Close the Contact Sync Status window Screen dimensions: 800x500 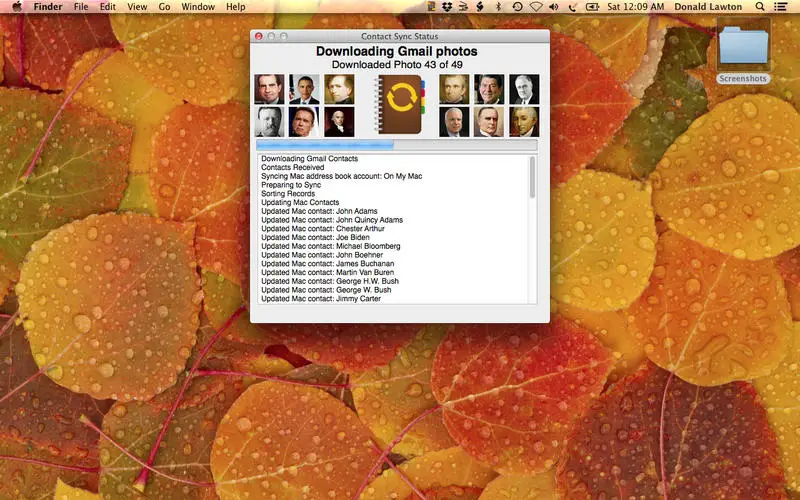[259, 36]
